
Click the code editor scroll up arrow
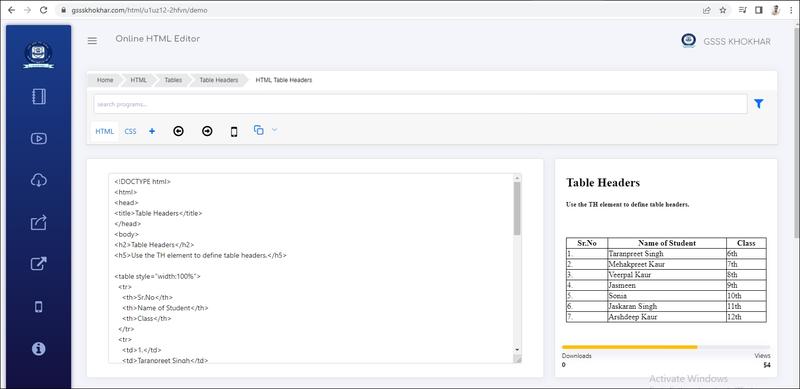pyautogui.click(x=517, y=178)
